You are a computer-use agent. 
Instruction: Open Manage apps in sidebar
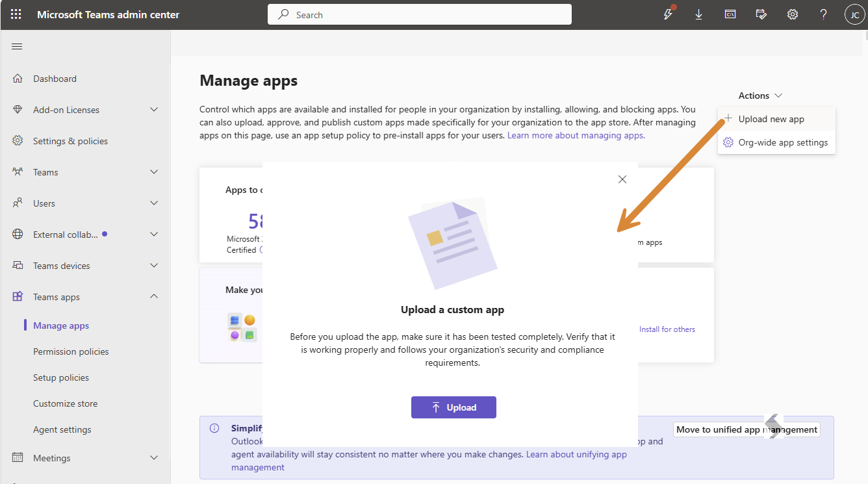click(61, 325)
